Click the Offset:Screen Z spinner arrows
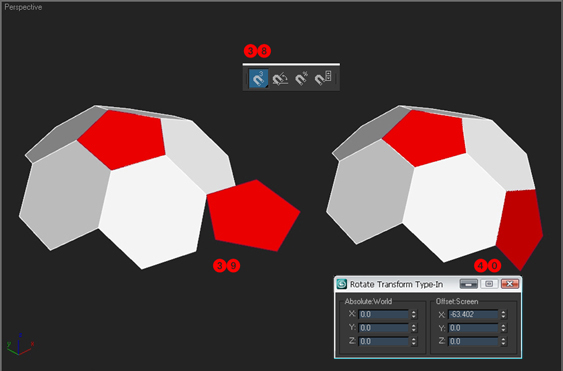563x371 pixels. point(503,341)
